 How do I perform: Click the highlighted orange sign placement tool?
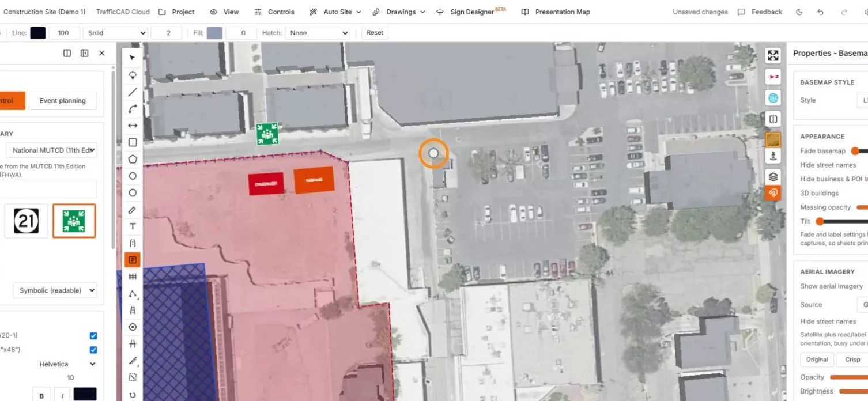133,260
